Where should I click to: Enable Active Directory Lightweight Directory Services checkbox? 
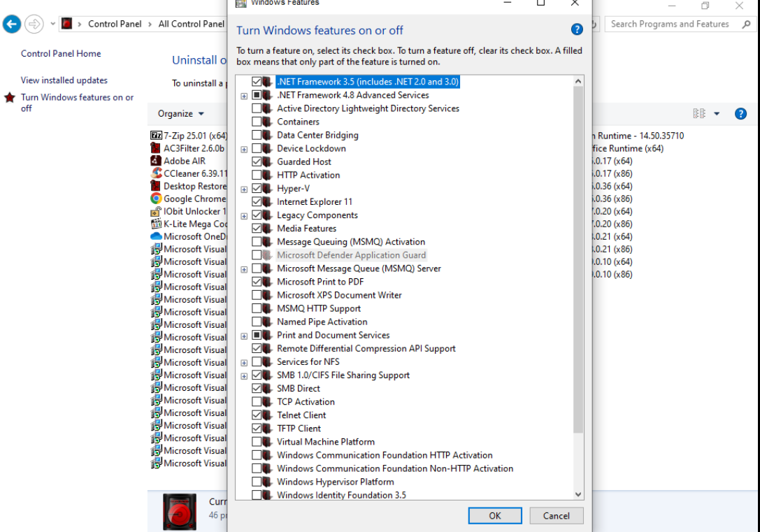pyautogui.click(x=257, y=108)
